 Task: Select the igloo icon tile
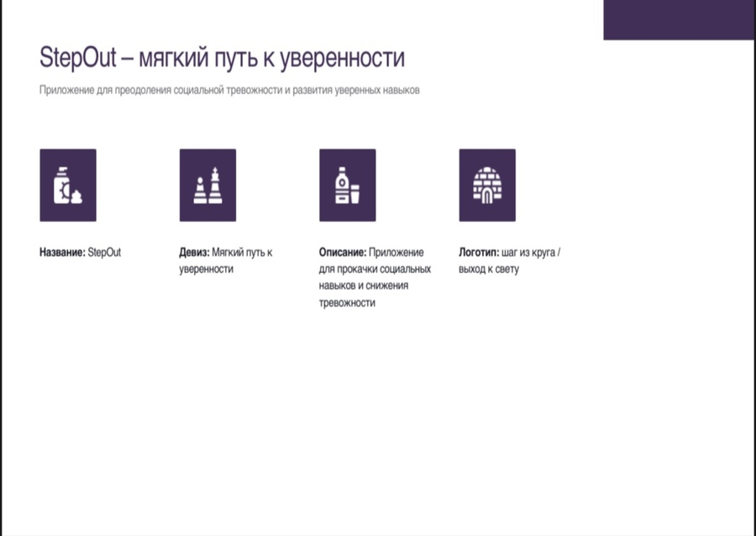pos(487,185)
